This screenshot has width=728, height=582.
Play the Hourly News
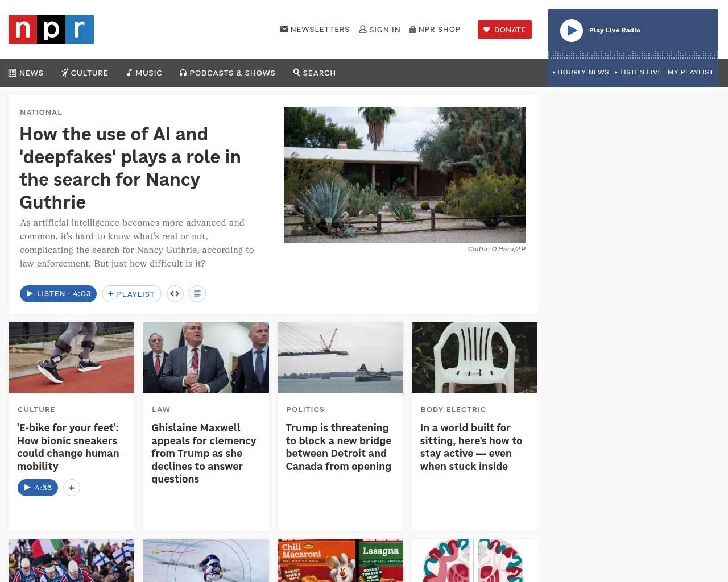click(581, 72)
